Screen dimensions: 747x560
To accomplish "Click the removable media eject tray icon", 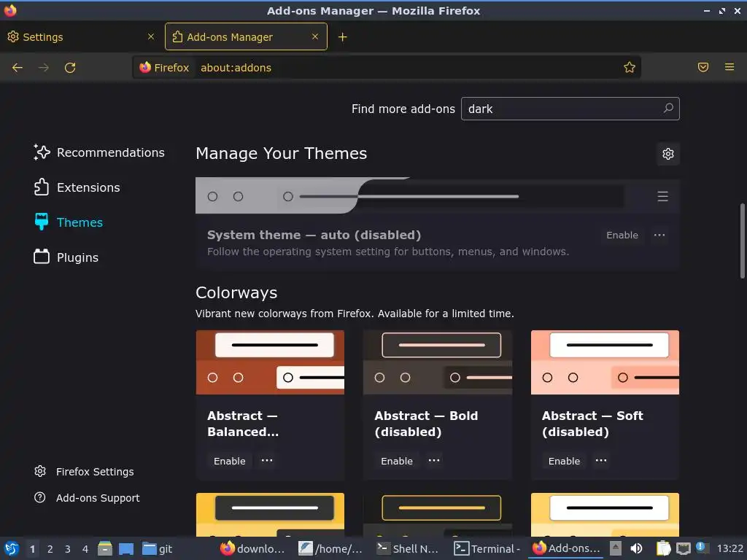I will [x=616, y=548].
